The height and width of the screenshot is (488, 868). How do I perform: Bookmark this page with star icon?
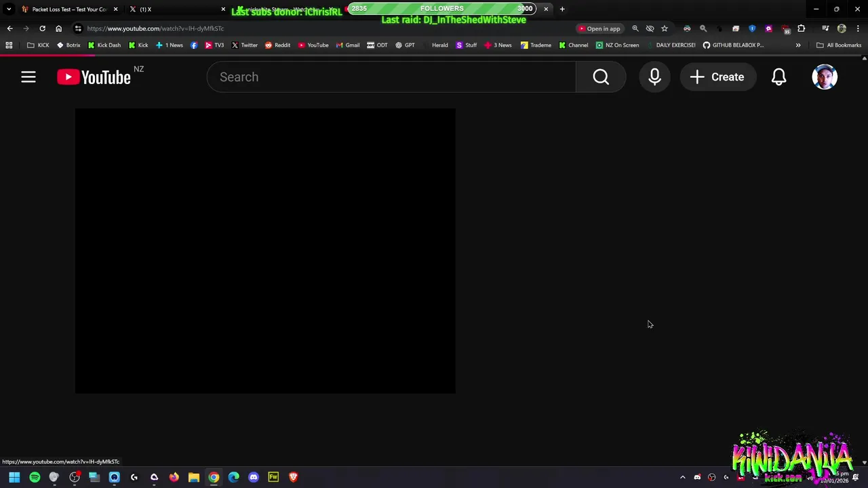click(x=665, y=28)
